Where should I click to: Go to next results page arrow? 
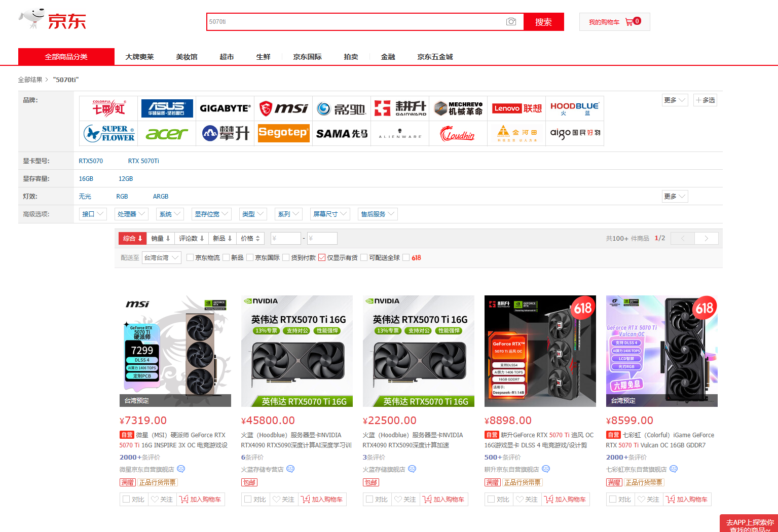[x=707, y=238]
